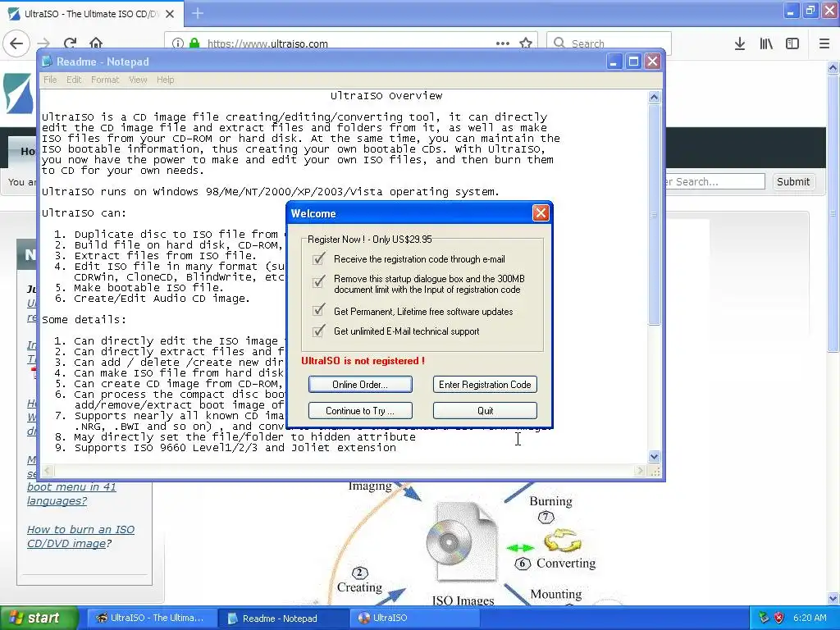The image size is (840, 630).
Task: Click the Firefox Search box
Action: 609,43
